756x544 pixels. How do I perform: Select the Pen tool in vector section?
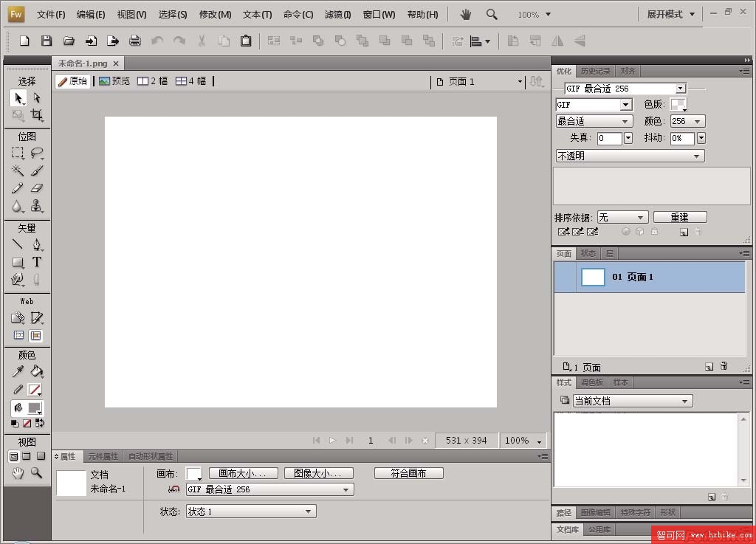pyautogui.click(x=36, y=244)
